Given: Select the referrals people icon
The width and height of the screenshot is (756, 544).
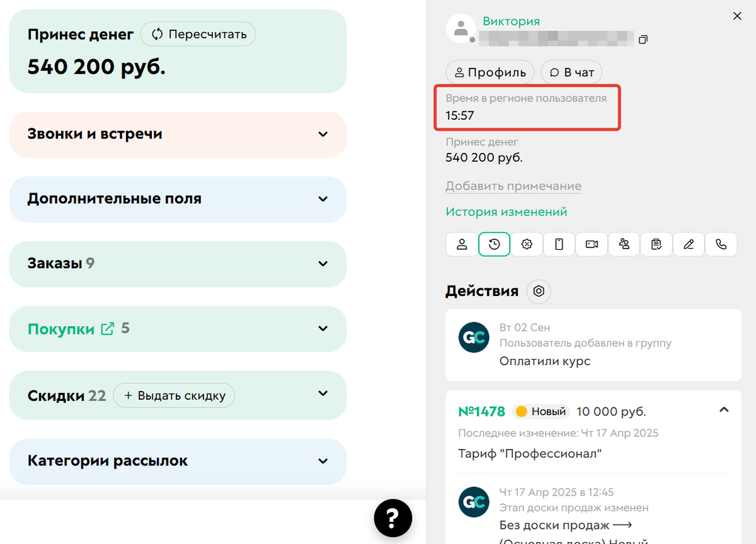Looking at the screenshot, I should coord(624,244).
